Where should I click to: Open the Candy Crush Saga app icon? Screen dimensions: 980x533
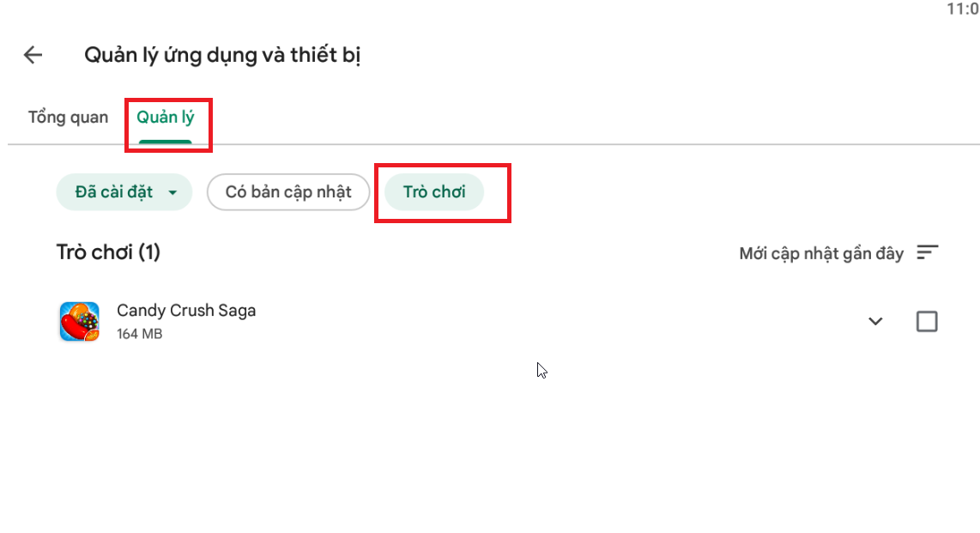(79, 322)
